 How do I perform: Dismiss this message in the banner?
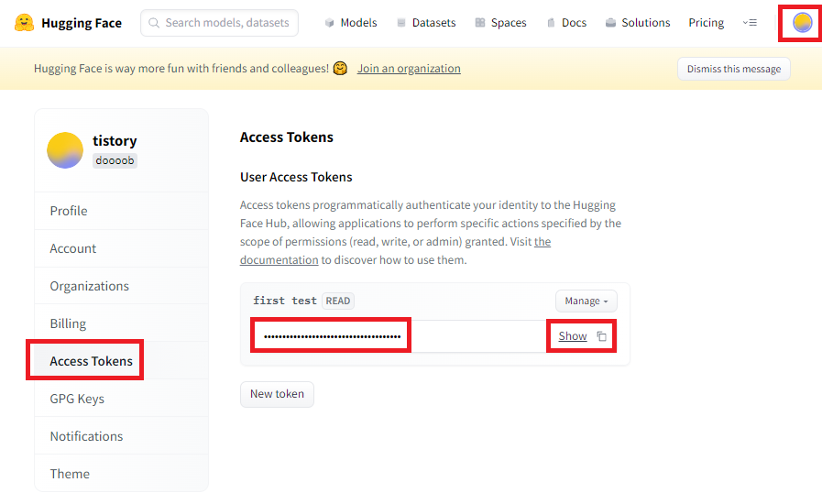coord(734,69)
